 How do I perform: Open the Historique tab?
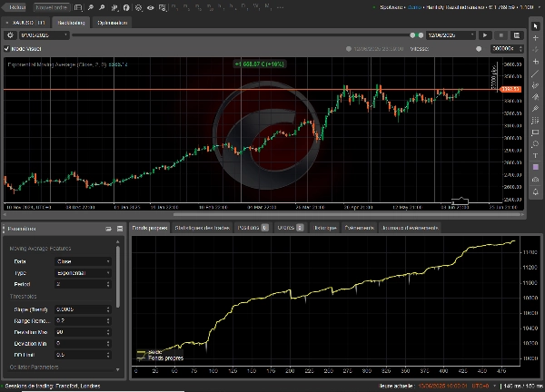[x=325, y=228]
